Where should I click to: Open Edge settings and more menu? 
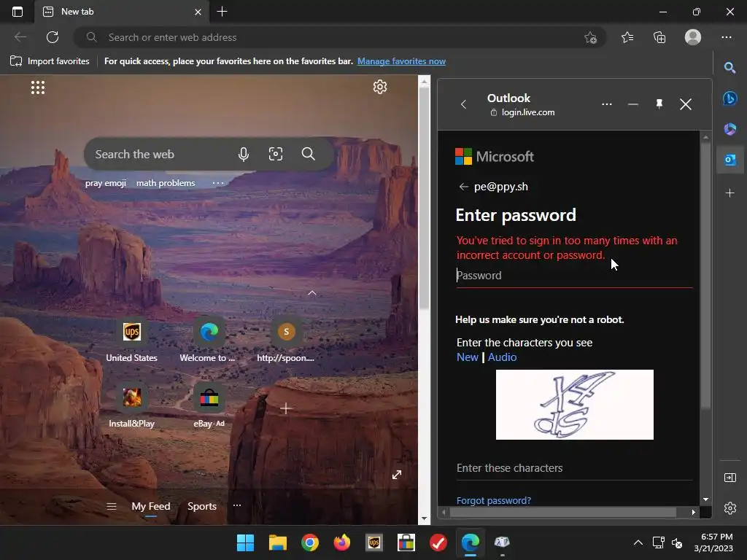pos(727,37)
